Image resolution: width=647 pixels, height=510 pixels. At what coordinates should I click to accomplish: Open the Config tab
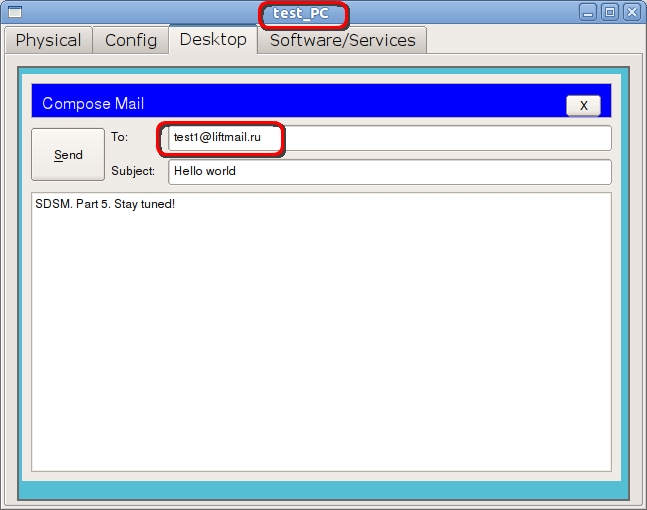pos(131,40)
